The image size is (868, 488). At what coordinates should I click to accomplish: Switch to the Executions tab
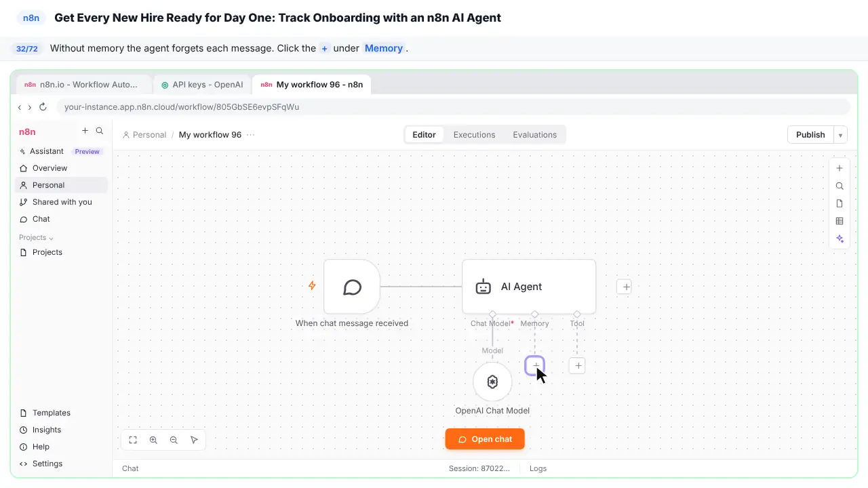[474, 135]
